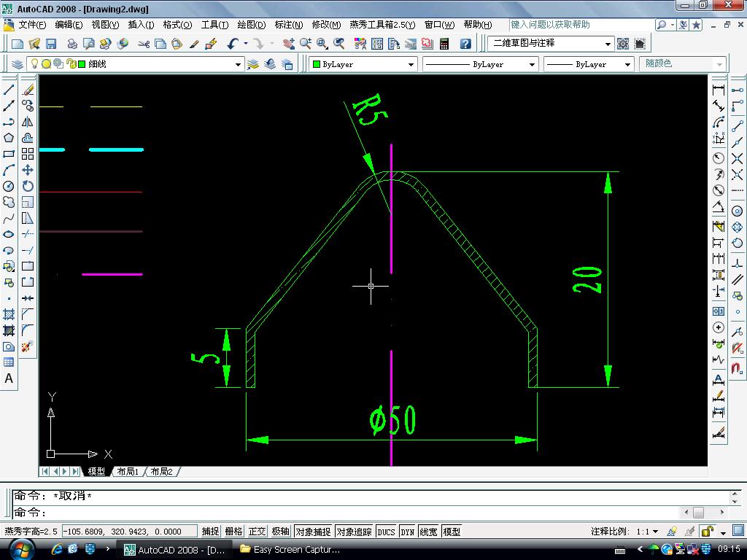Choose the Move tool

[x=28, y=170]
